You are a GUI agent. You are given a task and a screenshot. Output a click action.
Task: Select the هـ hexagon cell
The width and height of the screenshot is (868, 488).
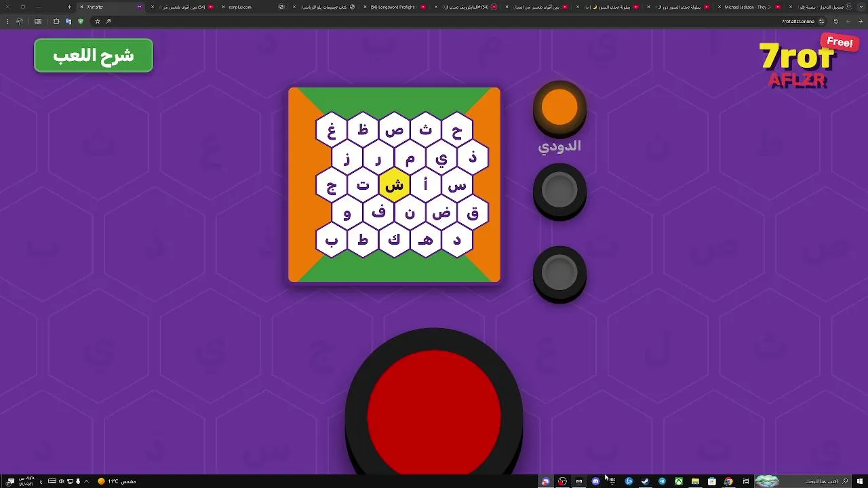click(x=425, y=241)
